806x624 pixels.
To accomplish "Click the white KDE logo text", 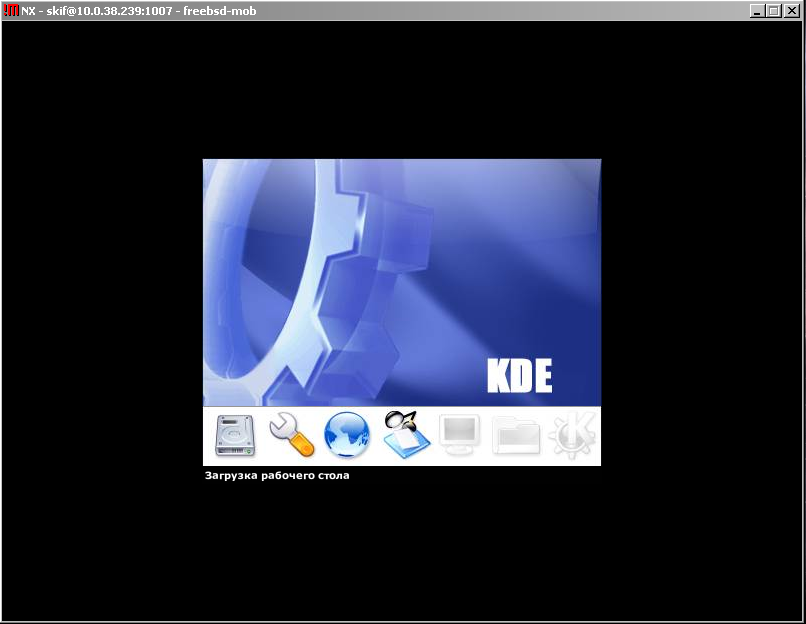I will tap(519, 375).
